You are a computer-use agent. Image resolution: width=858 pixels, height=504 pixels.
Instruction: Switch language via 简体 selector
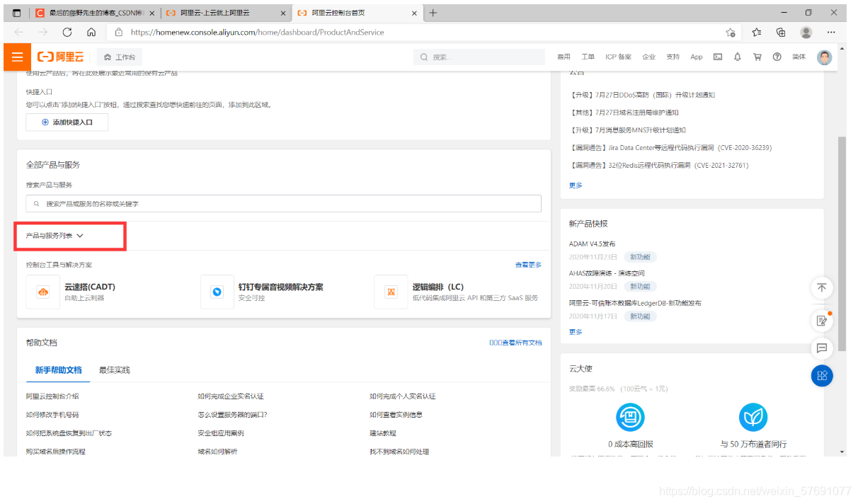[x=799, y=57]
